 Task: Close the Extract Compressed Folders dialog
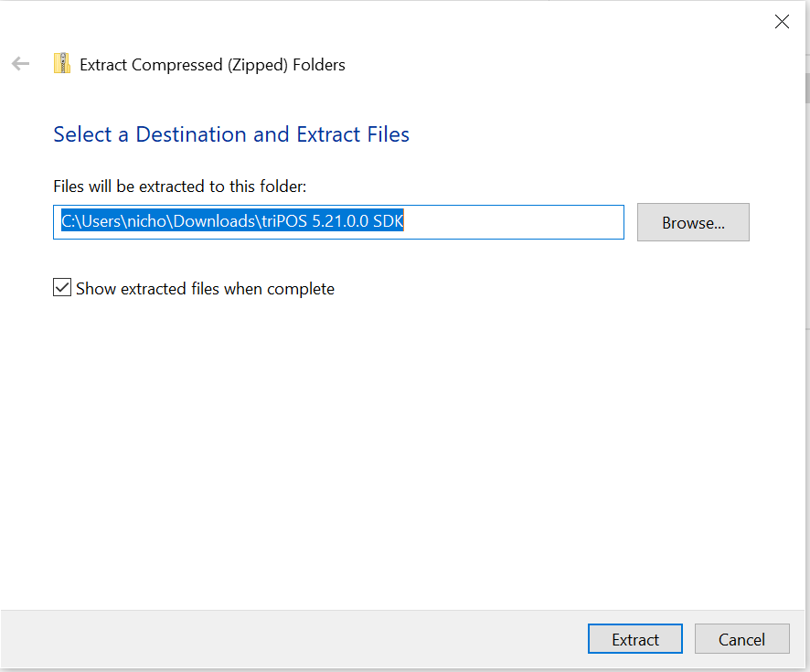[x=782, y=22]
